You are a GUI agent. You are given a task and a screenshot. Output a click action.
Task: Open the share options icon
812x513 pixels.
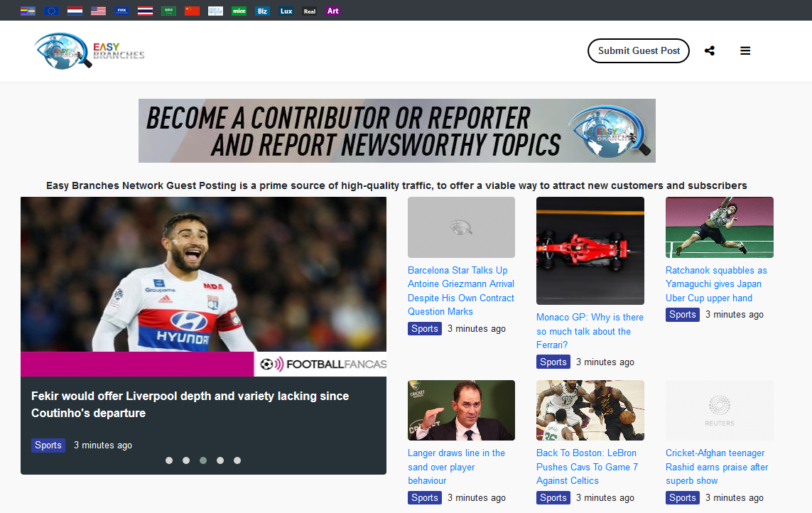pos(710,50)
